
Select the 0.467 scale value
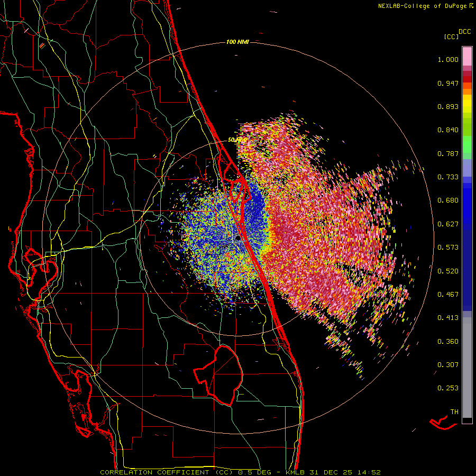tap(448, 295)
